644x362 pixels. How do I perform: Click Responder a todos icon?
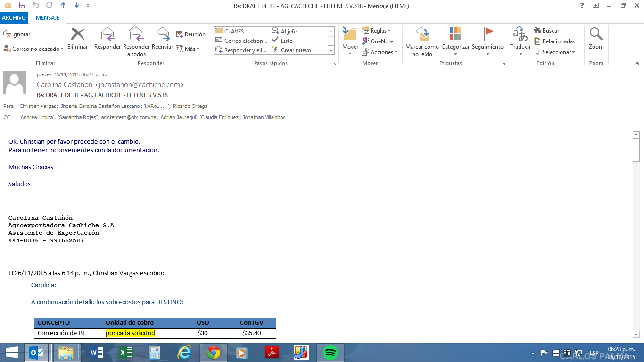tap(136, 35)
